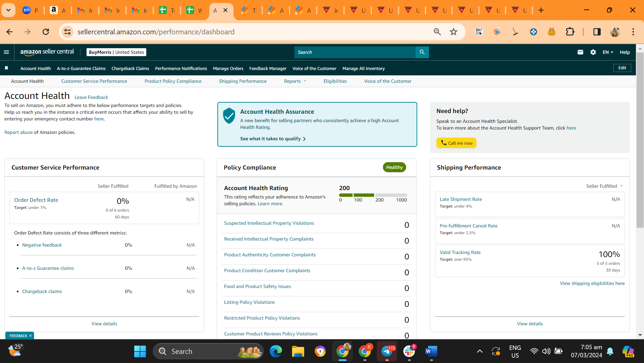Open browser zoom magnifier icon
The width and height of the screenshot is (644, 363).
437,32
